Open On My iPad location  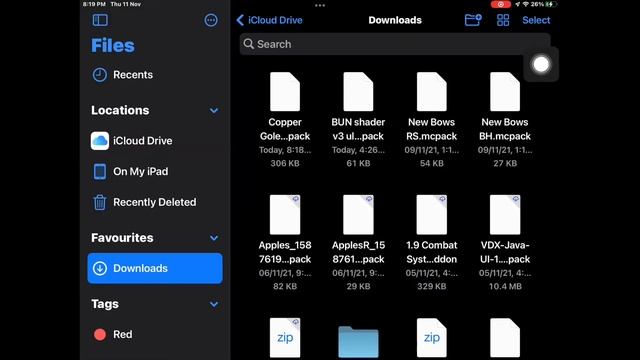[155, 171]
